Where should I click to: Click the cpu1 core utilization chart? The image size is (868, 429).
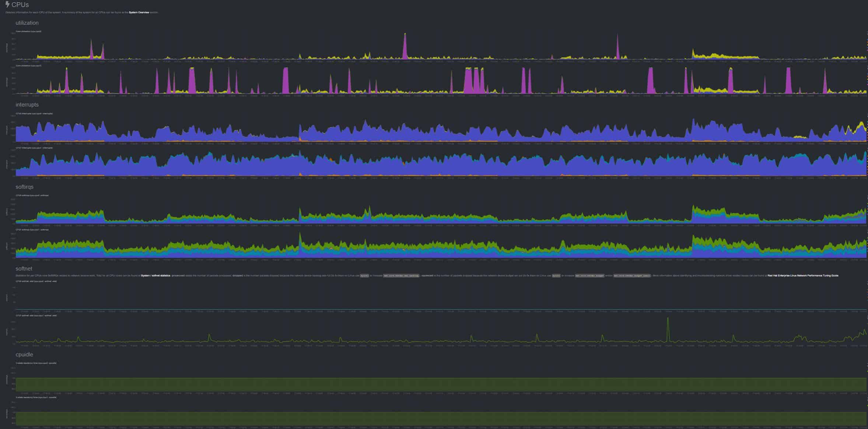(x=441, y=80)
